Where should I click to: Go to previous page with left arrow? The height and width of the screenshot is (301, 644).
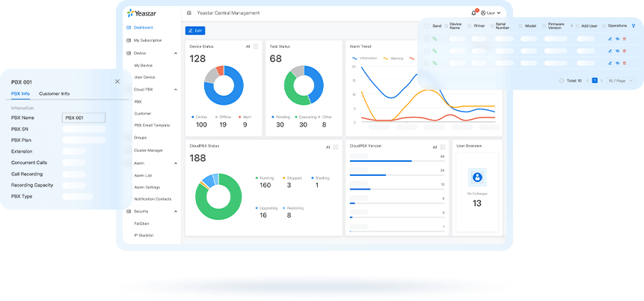587,81
